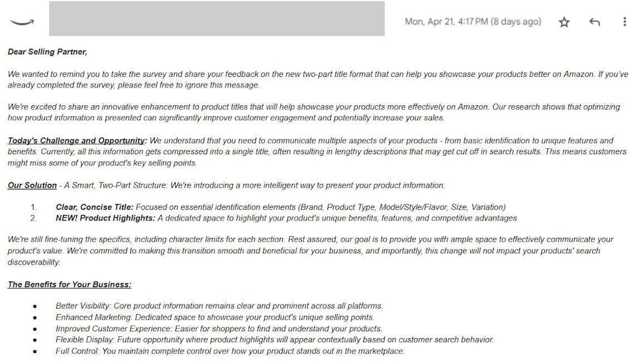Select the underlined 'Our Solution' heading
Image resolution: width=644 pixels, height=362 pixels.
[x=32, y=185]
